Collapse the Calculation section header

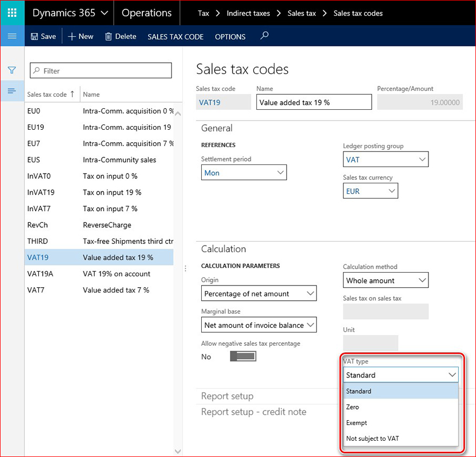point(223,249)
